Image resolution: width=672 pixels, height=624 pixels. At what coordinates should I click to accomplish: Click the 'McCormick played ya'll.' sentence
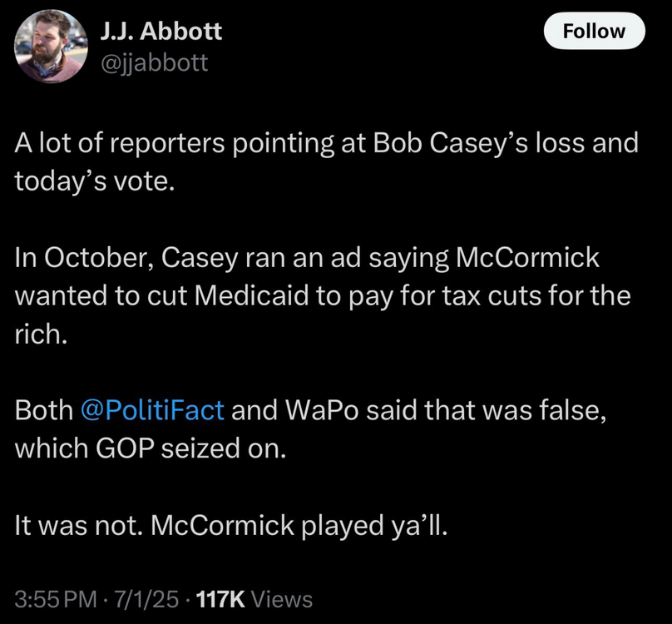point(301,525)
